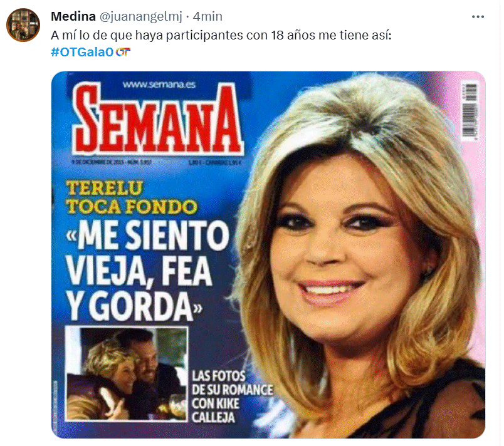Image resolution: width=504 pixels, height=446 pixels.
Task: Click the www.semana.es text on the cover
Action: [x=159, y=85]
